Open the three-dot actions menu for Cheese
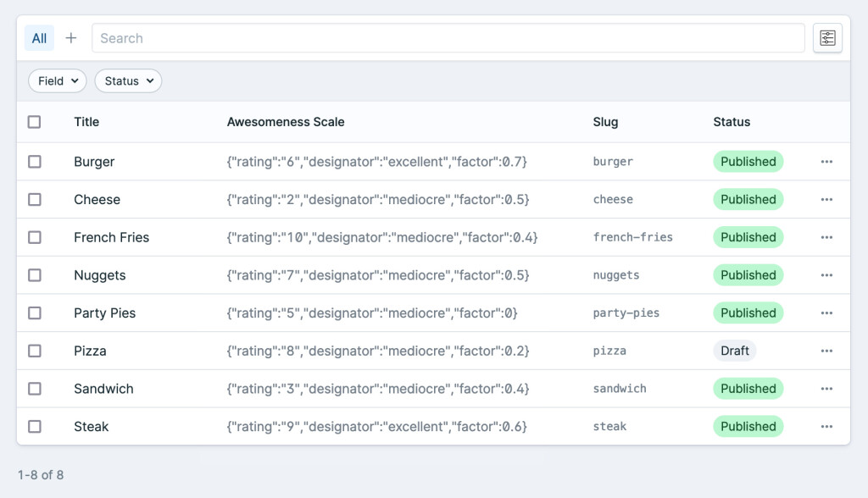 [826, 200]
